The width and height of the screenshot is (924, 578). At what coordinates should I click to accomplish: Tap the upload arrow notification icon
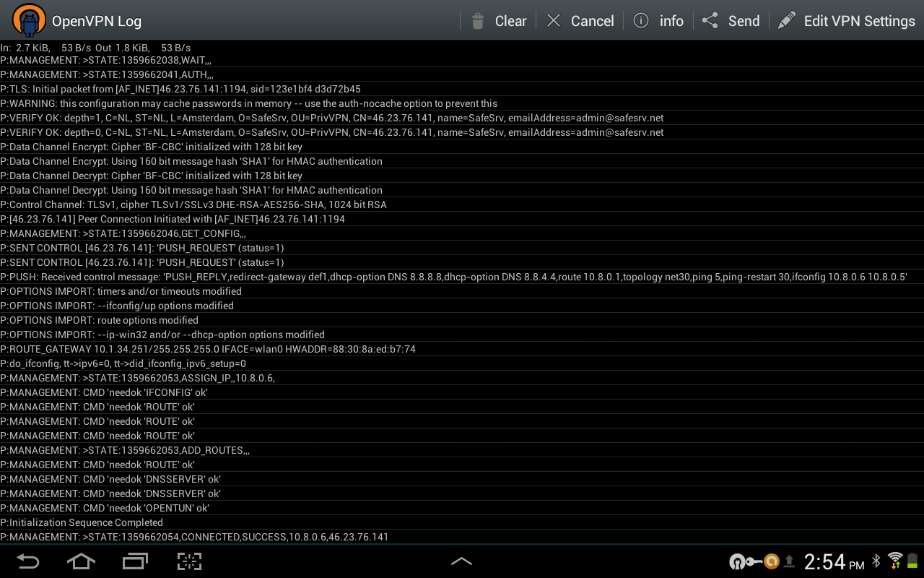[x=789, y=561]
